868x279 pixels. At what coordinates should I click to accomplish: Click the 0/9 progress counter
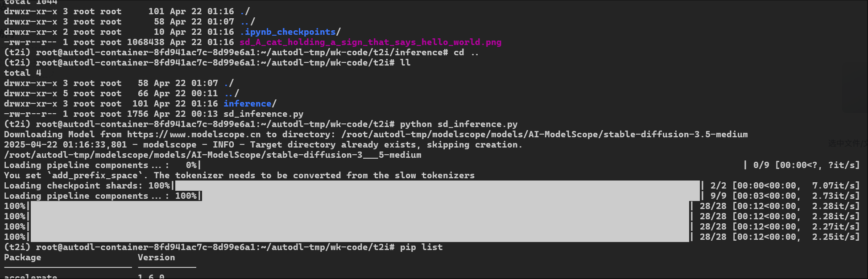pyautogui.click(x=761, y=165)
